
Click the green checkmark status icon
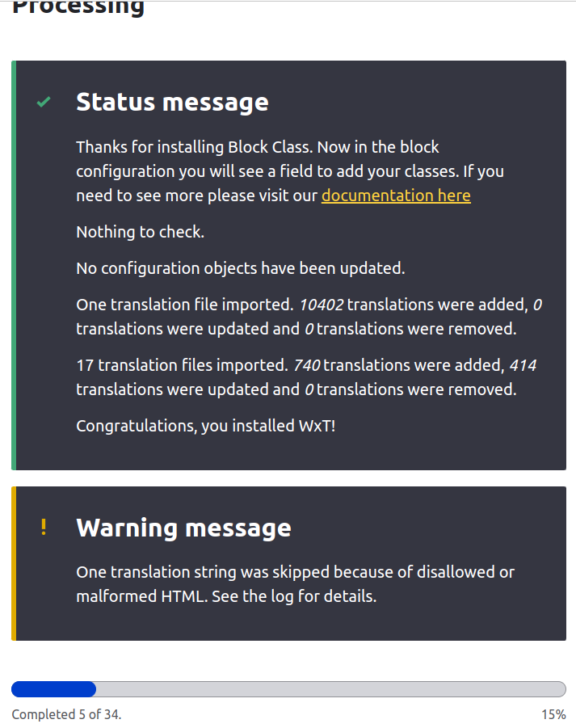coord(44,103)
